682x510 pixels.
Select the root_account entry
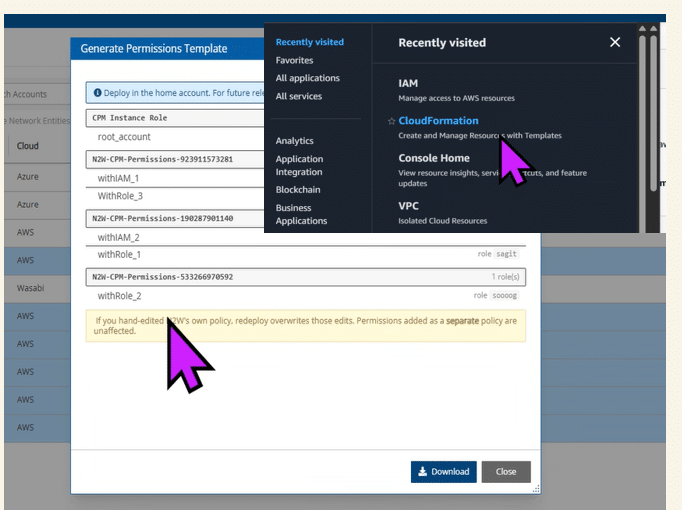(x=124, y=137)
